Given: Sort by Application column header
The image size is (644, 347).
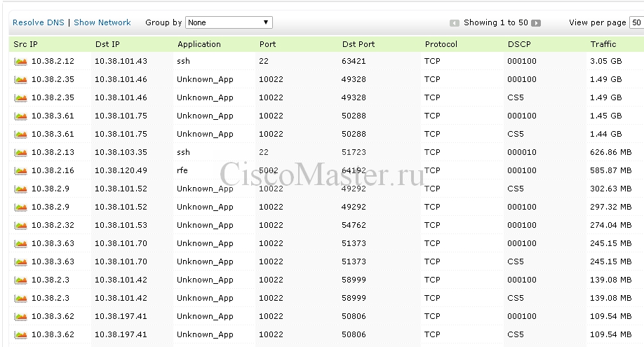Looking at the screenshot, I should pos(199,44).
